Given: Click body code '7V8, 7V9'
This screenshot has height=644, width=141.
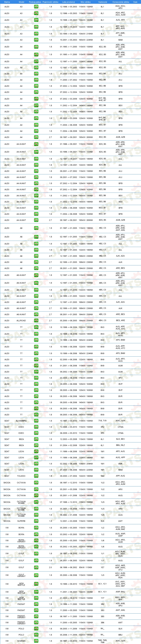Looking at the screenshot, I should (x=102, y=421).
